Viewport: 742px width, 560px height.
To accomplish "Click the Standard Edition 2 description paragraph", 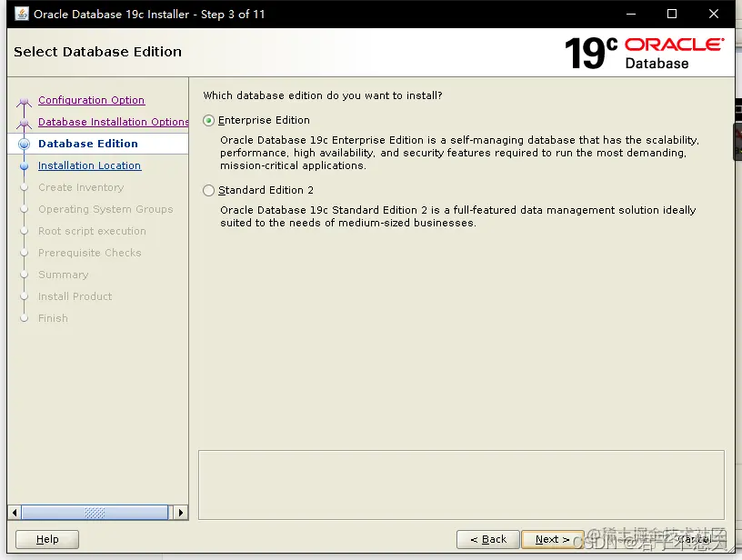I will tap(458, 216).
